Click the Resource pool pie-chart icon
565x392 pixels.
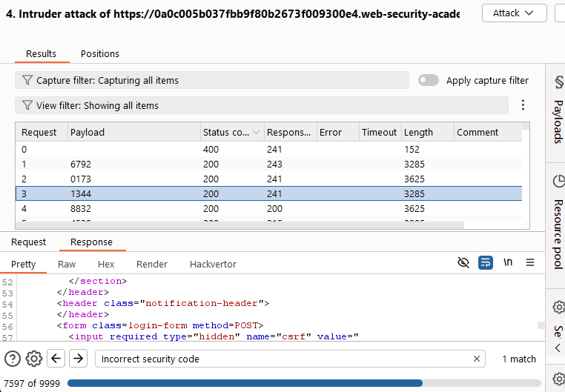(558, 181)
